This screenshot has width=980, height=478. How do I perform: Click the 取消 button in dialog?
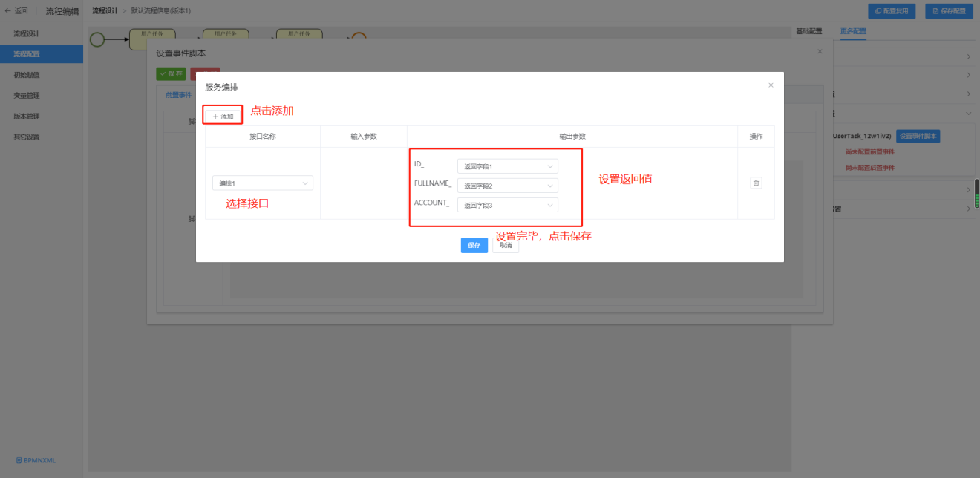pos(505,245)
